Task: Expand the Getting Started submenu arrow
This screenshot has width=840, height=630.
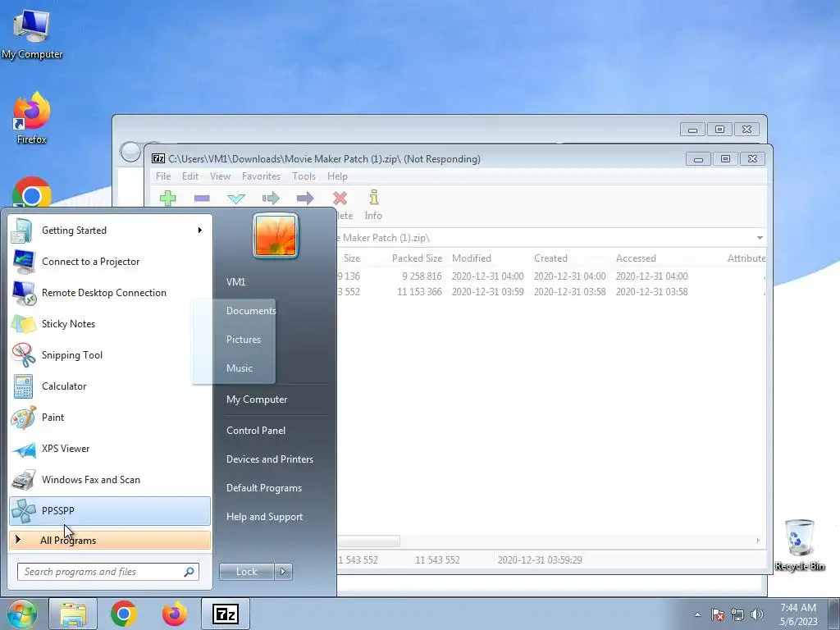Action: [x=200, y=231]
